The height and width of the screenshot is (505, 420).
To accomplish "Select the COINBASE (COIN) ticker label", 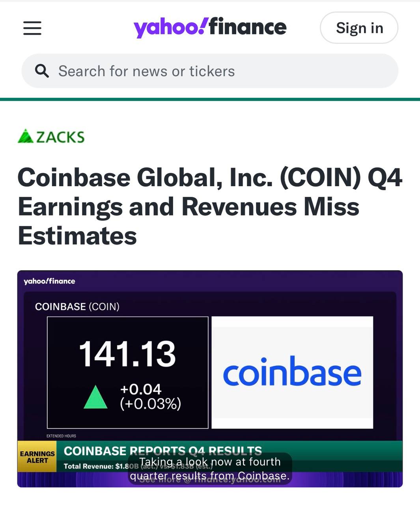I will coord(77,307).
